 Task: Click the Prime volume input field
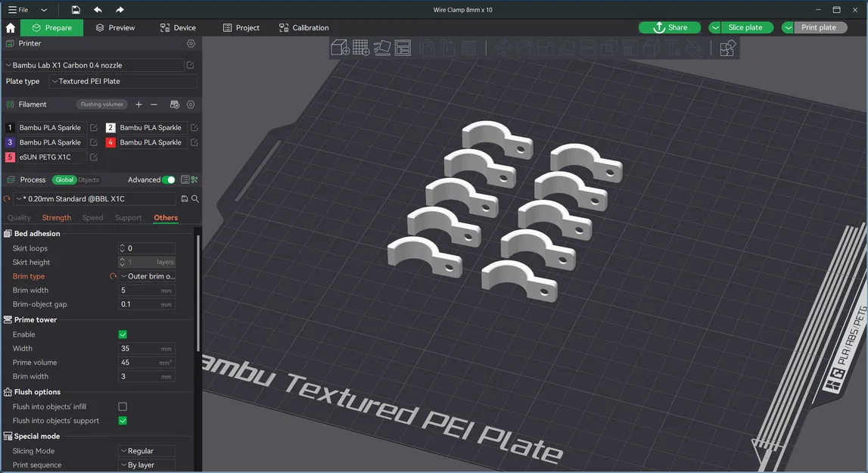[x=147, y=363]
